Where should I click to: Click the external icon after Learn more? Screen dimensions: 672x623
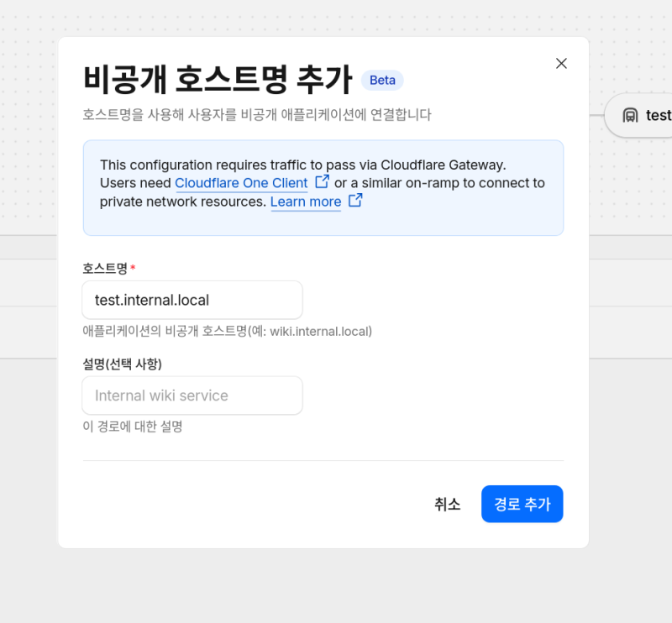(x=355, y=201)
